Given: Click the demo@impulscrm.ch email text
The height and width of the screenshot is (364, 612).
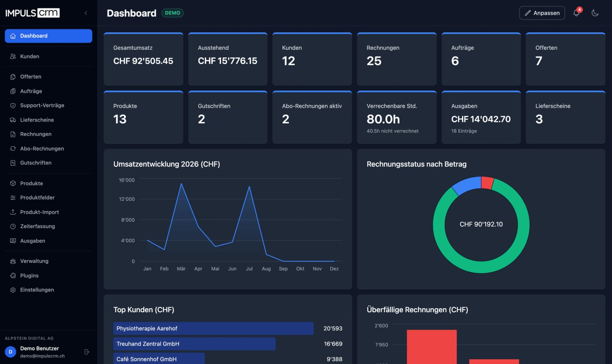Looking at the screenshot, I should (x=43, y=356).
